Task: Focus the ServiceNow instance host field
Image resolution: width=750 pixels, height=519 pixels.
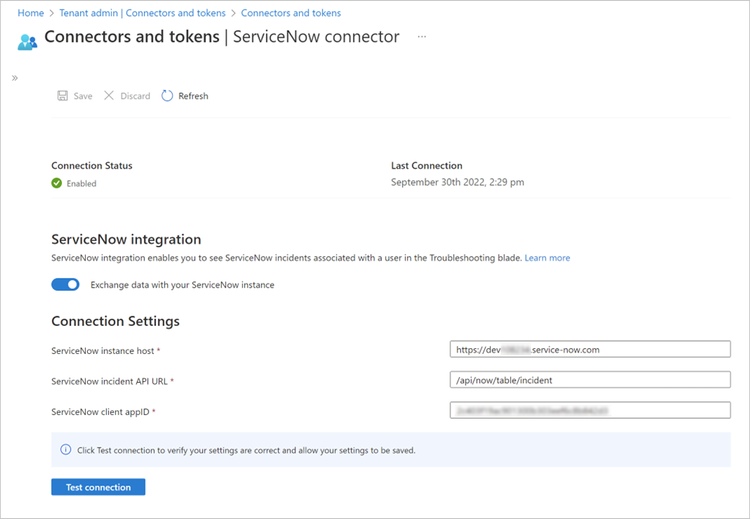Action: (590, 350)
